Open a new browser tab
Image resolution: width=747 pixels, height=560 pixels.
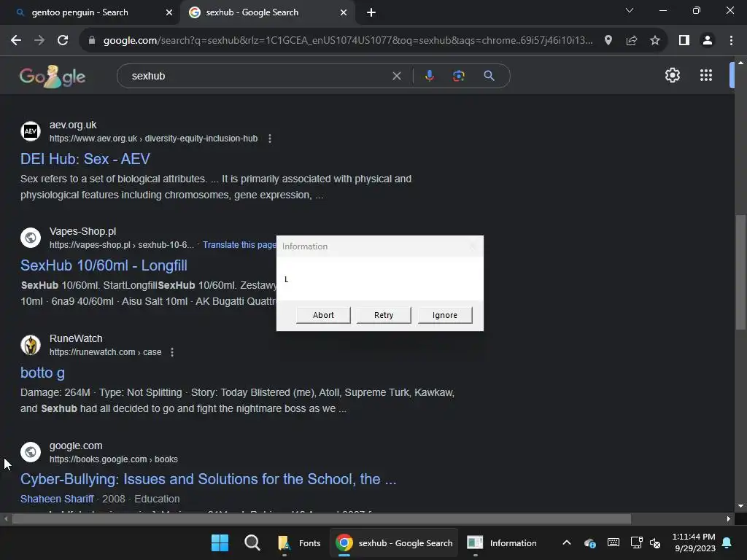(x=371, y=12)
